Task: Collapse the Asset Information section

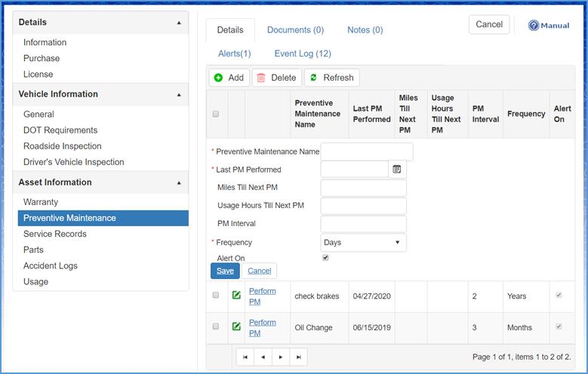Action: click(179, 183)
